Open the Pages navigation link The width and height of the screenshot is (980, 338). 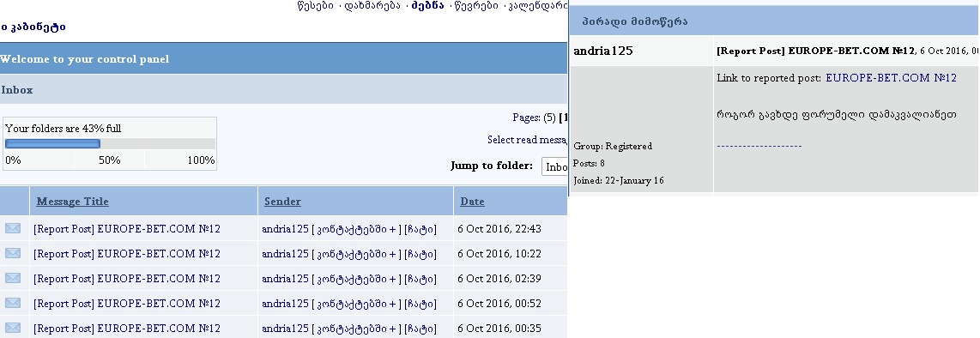(x=526, y=118)
